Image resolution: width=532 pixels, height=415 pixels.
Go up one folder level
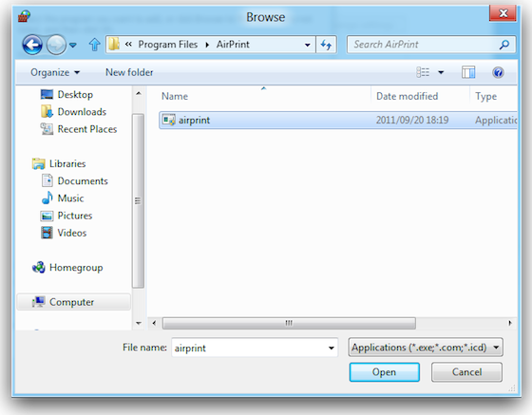pyautogui.click(x=94, y=45)
